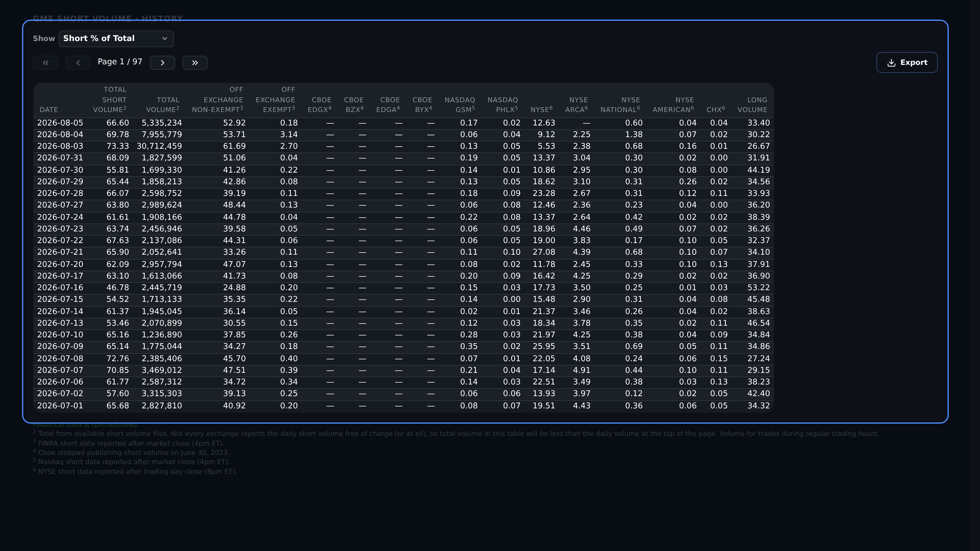Click the NASDAQ GSM column header
The width and height of the screenshot is (980, 551).
(460, 105)
